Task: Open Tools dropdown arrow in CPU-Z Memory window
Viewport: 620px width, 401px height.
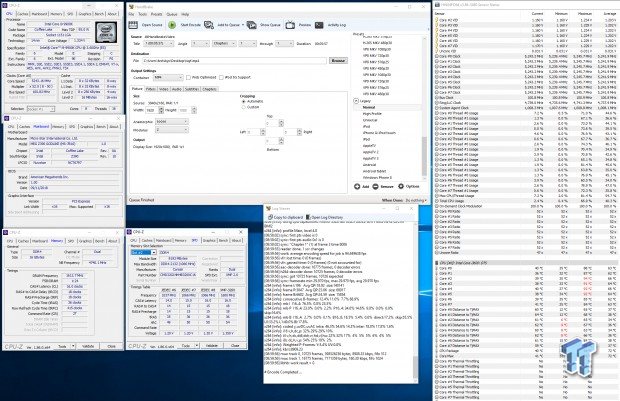Action: pyautogui.click(x=73, y=346)
